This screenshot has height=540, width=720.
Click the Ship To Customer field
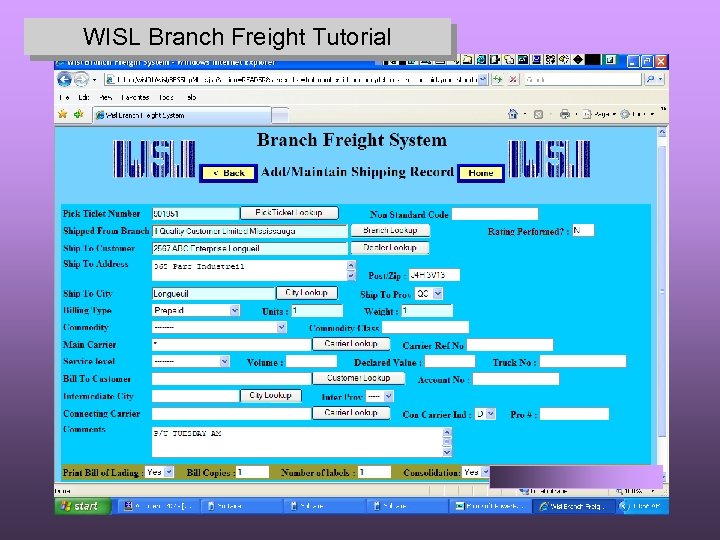click(x=250, y=248)
